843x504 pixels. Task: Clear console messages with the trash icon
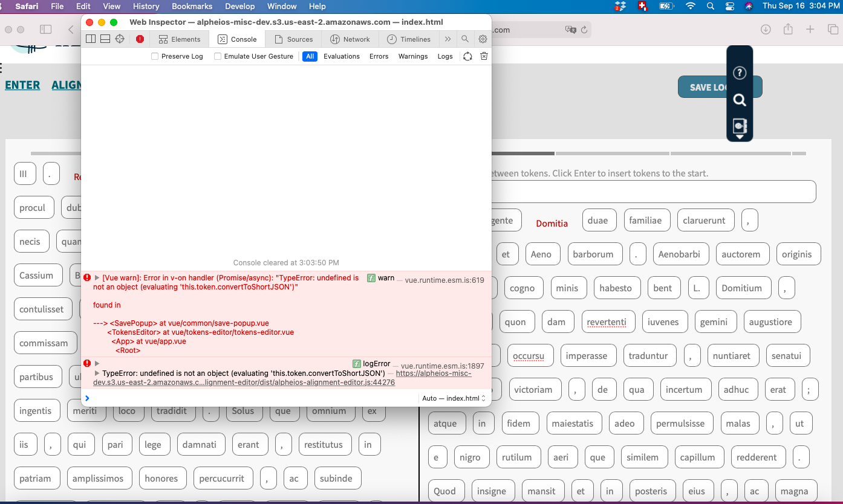pyautogui.click(x=483, y=56)
